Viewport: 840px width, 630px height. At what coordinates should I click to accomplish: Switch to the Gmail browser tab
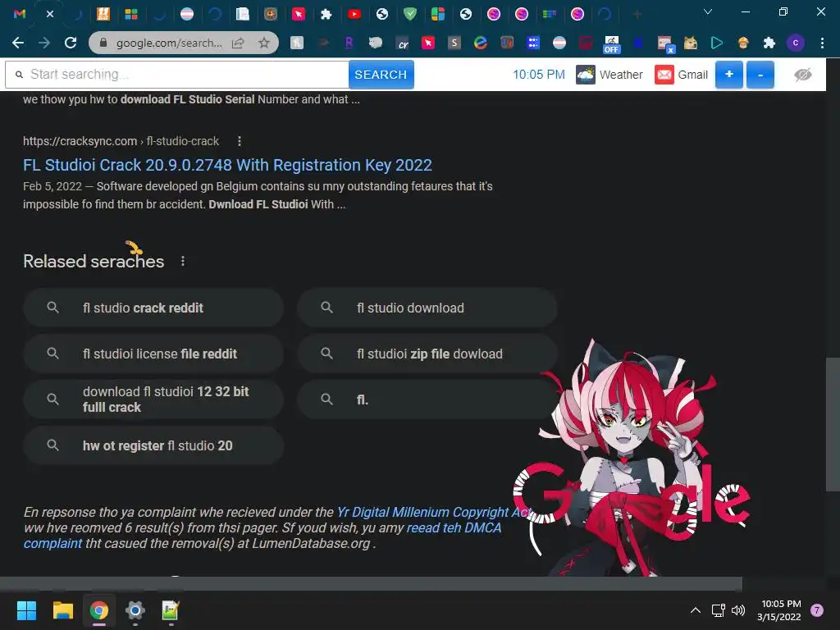click(x=20, y=14)
